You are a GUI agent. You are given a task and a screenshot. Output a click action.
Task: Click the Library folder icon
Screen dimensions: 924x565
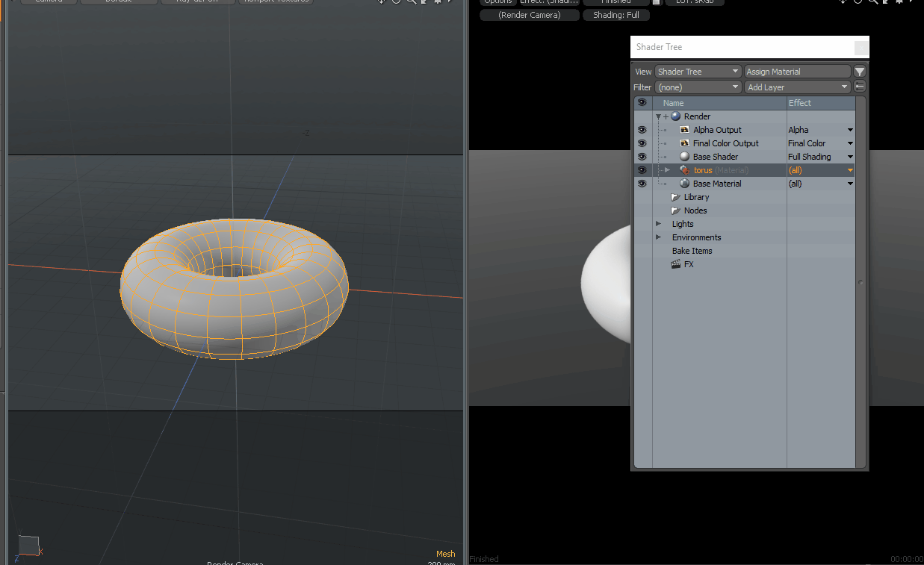(675, 197)
